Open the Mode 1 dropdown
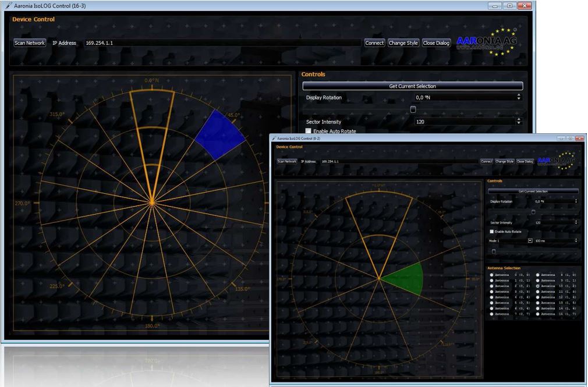 (x=530, y=240)
